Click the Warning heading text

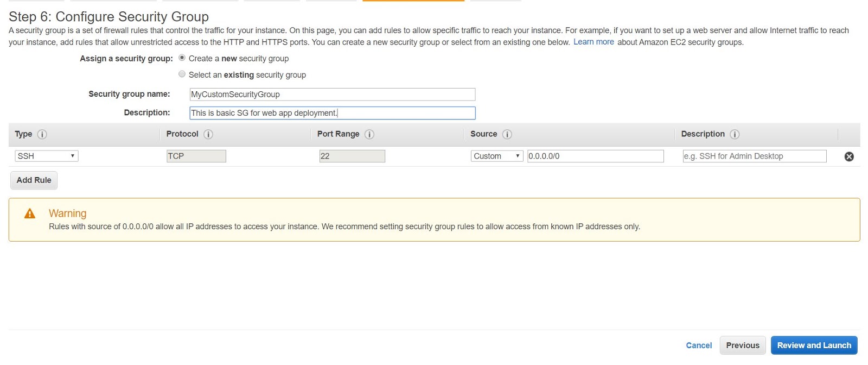(x=68, y=213)
